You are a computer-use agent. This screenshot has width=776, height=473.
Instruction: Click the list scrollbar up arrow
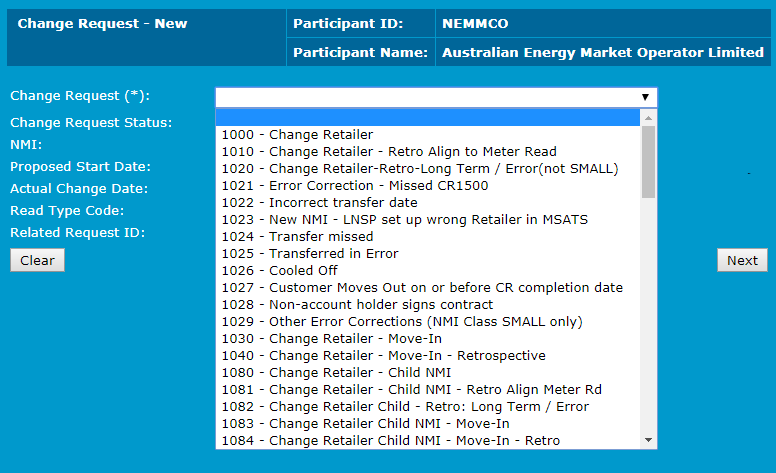648,118
